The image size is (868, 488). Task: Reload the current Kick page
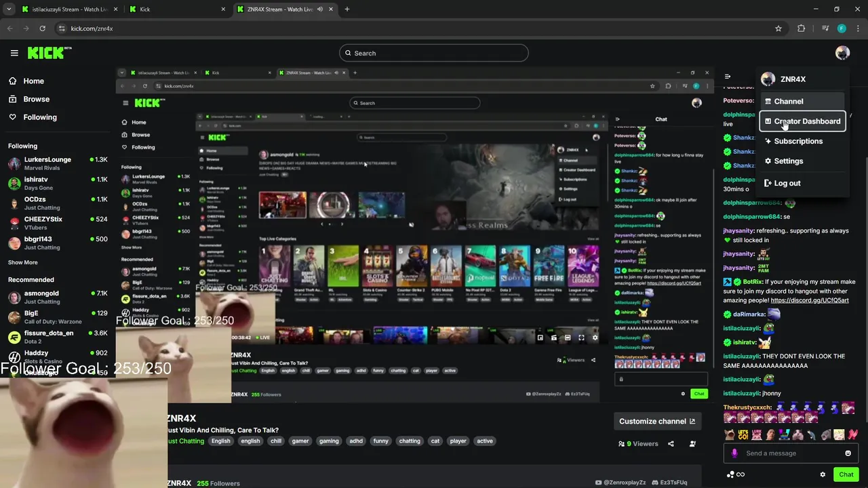(42, 28)
